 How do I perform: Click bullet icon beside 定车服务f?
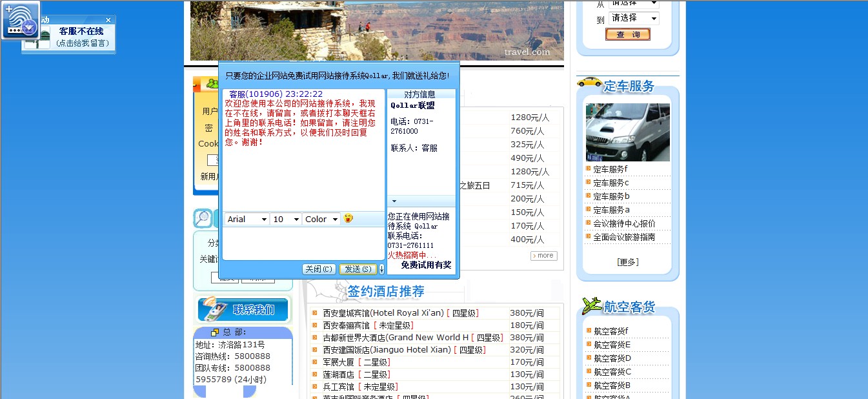click(589, 169)
